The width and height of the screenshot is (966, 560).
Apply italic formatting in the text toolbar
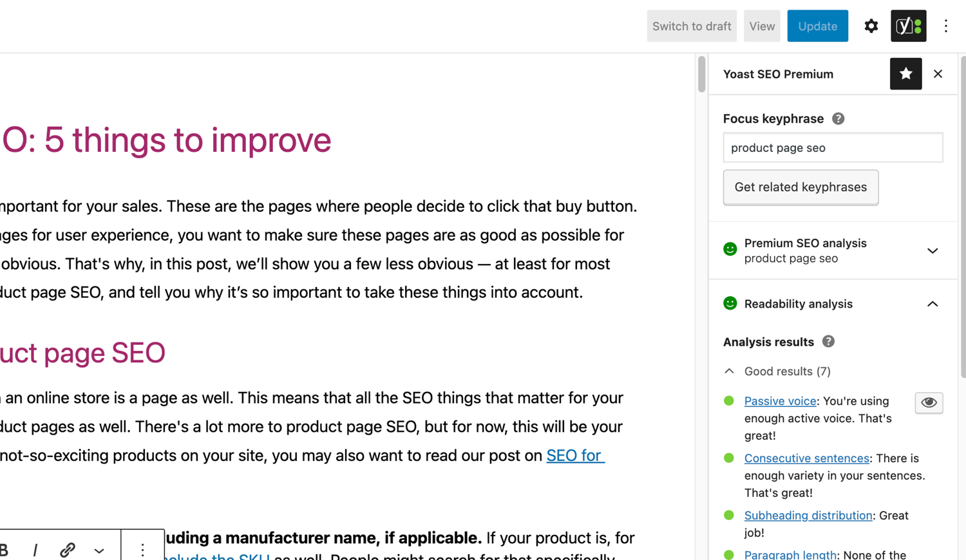(35, 550)
